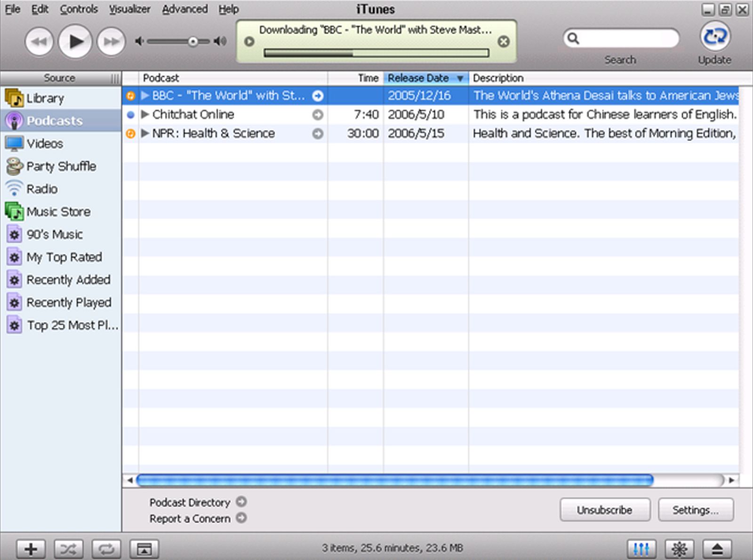This screenshot has width=753, height=560.
Task: Click the Podcast Directory arrow icon
Action: point(241,502)
